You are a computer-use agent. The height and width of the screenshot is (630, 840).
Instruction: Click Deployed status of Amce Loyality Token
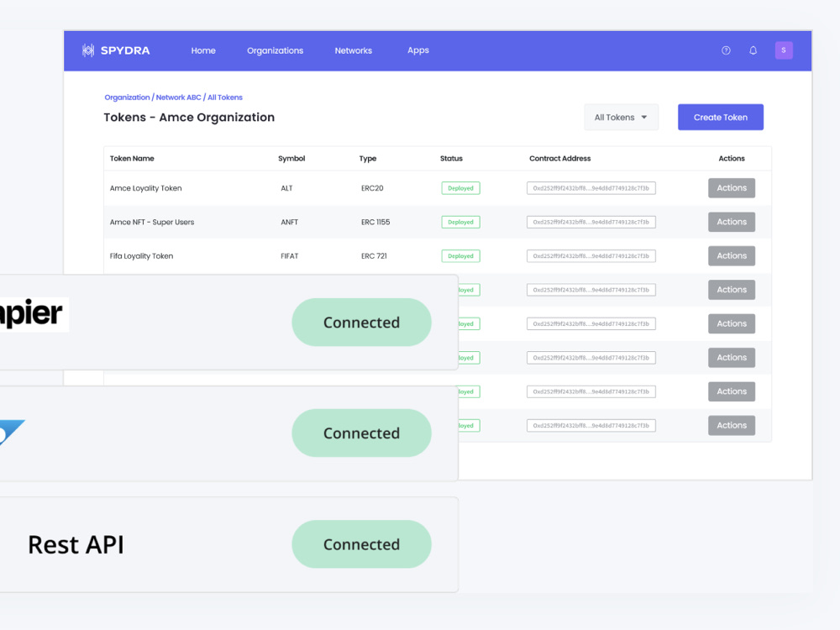click(x=460, y=188)
